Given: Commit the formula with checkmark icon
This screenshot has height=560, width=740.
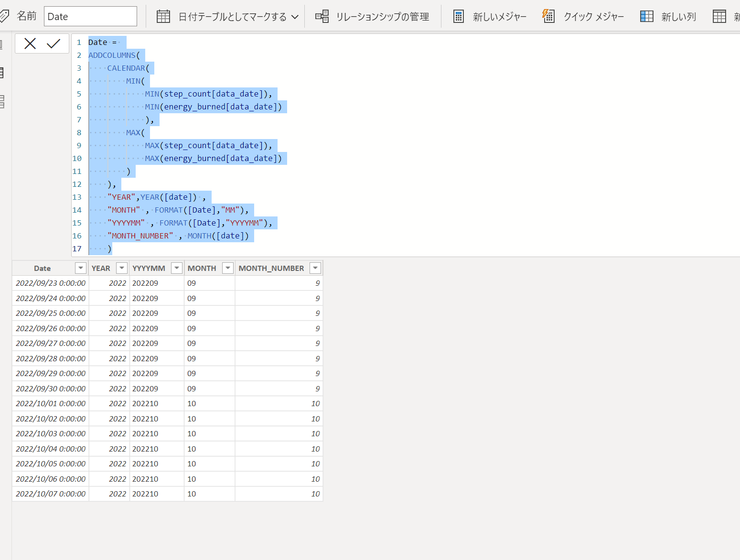Looking at the screenshot, I should (x=54, y=44).
